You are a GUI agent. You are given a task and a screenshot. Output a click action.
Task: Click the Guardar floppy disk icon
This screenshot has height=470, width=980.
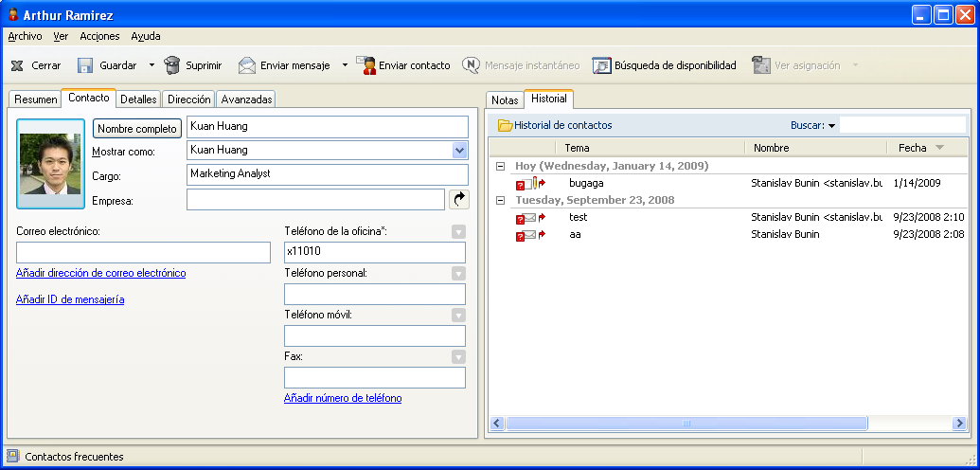85,65
